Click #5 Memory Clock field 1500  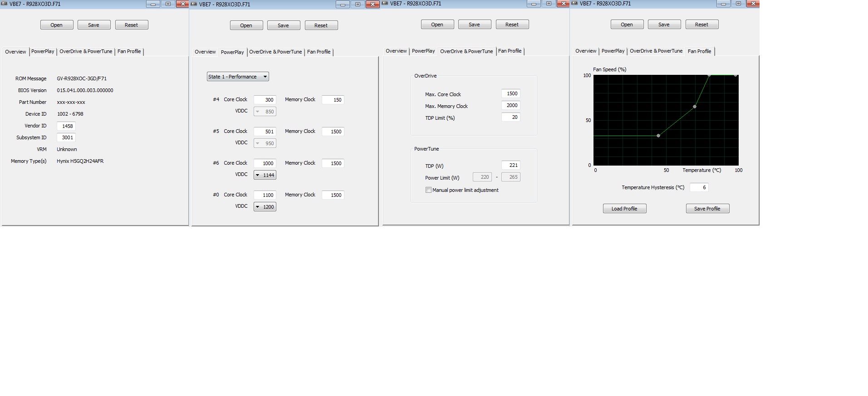(333, 132)
